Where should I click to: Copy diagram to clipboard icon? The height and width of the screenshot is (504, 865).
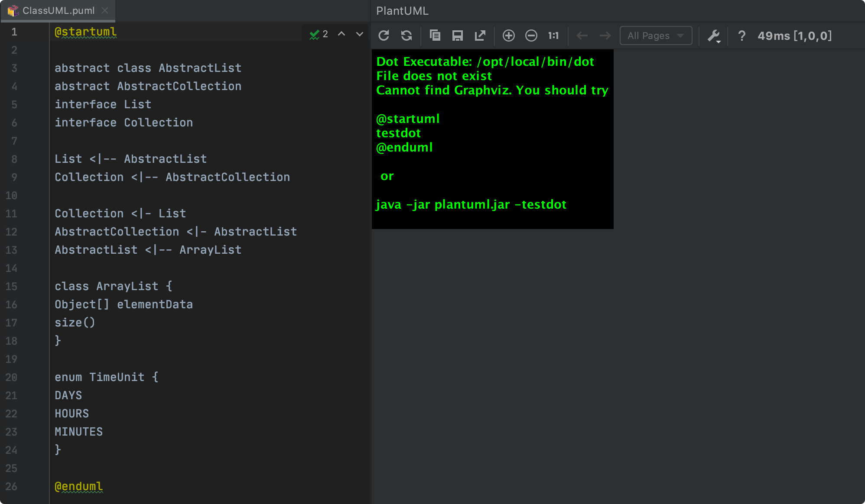click(x=435, y=36)
